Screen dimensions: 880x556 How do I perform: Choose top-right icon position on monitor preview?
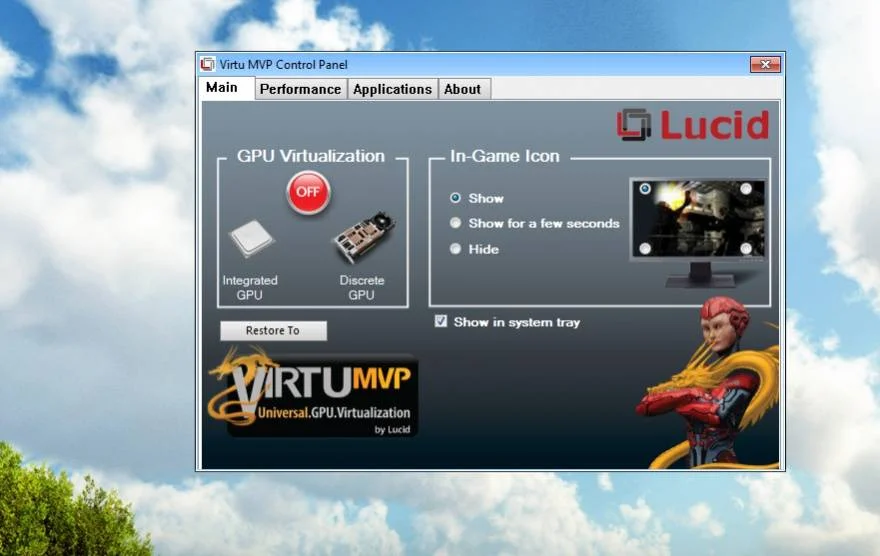[746, 189]
